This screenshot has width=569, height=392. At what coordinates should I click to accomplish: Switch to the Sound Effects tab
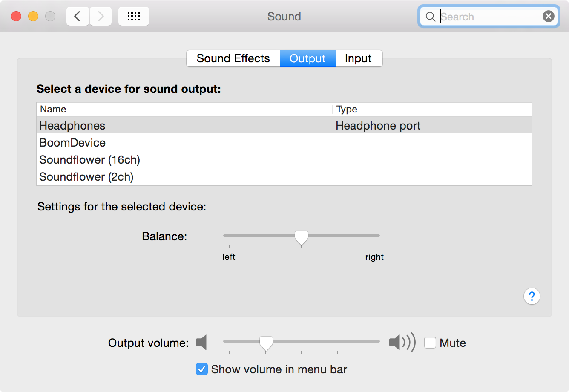point(233,58)
